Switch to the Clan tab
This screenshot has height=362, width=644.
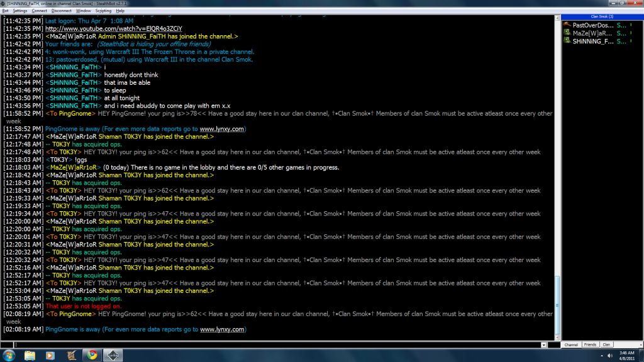point(607,345)
